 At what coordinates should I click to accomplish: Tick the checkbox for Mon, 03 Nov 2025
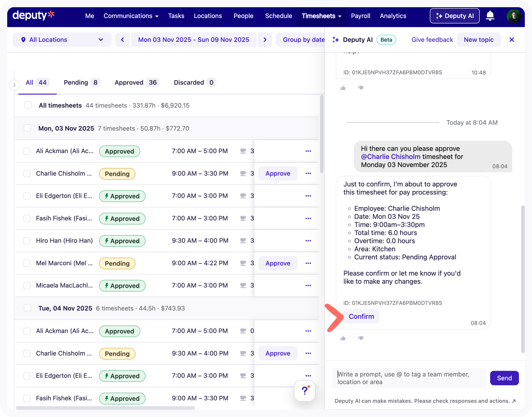pyautogui.click(x=27, y=128)
